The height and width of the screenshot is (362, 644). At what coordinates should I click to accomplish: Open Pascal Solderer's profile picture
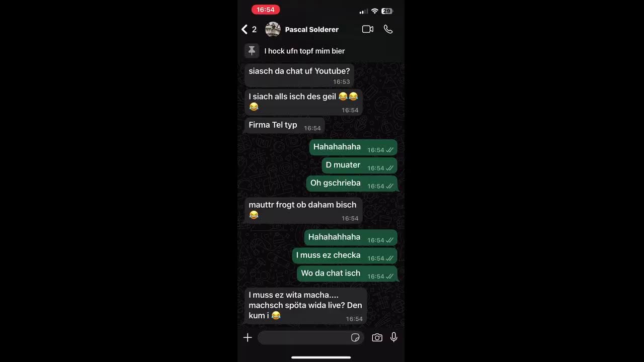(x=273, y=29)
